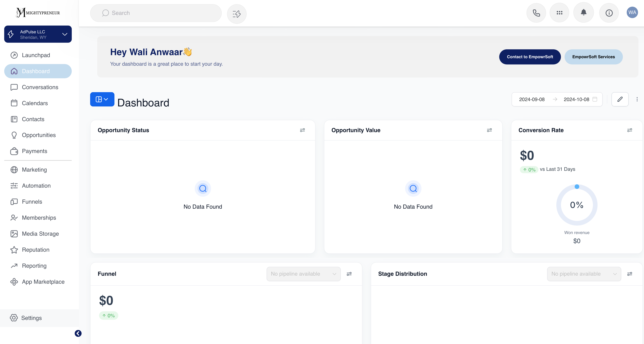Image resolution: width=644 pixels, height=344 pixels.
Task: Click the info help icon
Action: 609,13
